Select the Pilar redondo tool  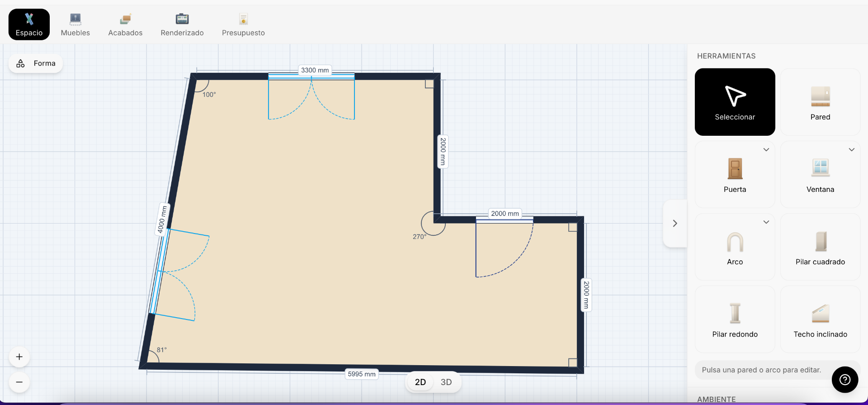point(735,319)
